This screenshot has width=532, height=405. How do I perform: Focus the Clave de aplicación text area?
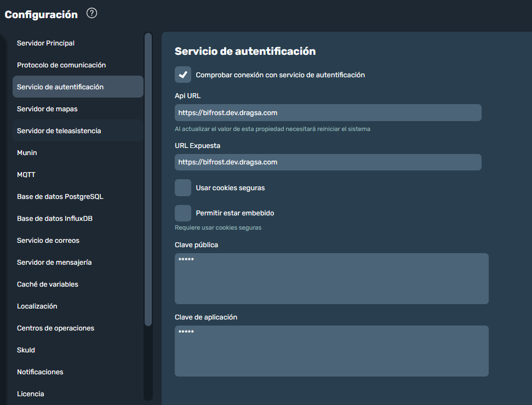tap(331, 351)
